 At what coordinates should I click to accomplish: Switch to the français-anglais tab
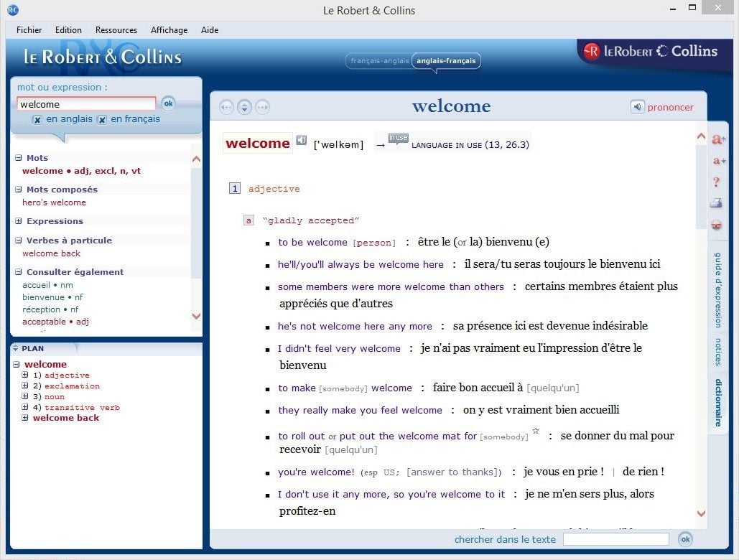pos(379,61)
